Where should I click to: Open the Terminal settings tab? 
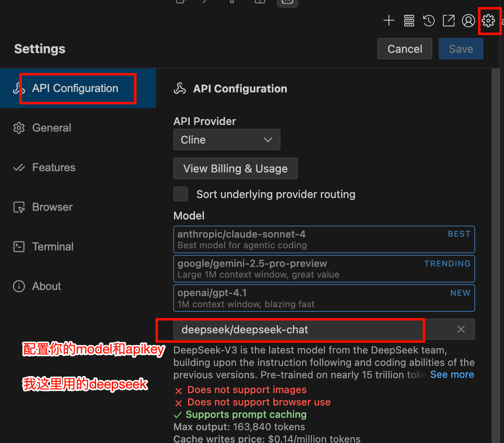click(x=78, y=247)
